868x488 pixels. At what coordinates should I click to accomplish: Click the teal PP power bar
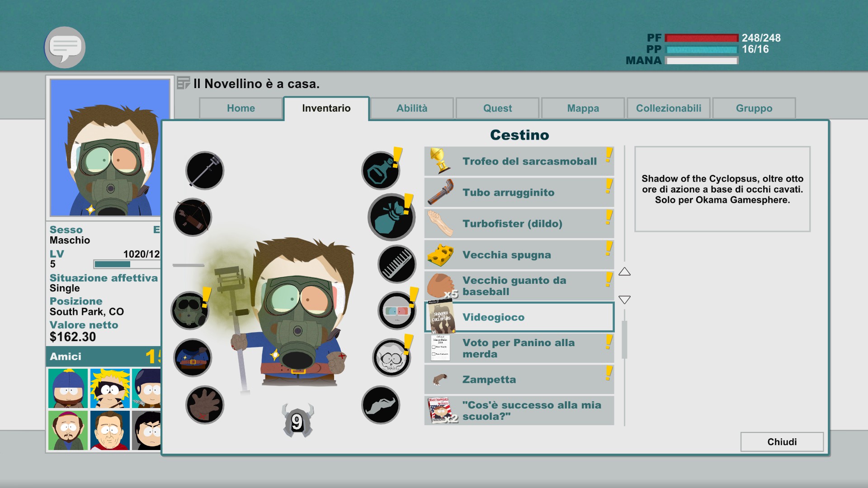click(x=702, y=49)
